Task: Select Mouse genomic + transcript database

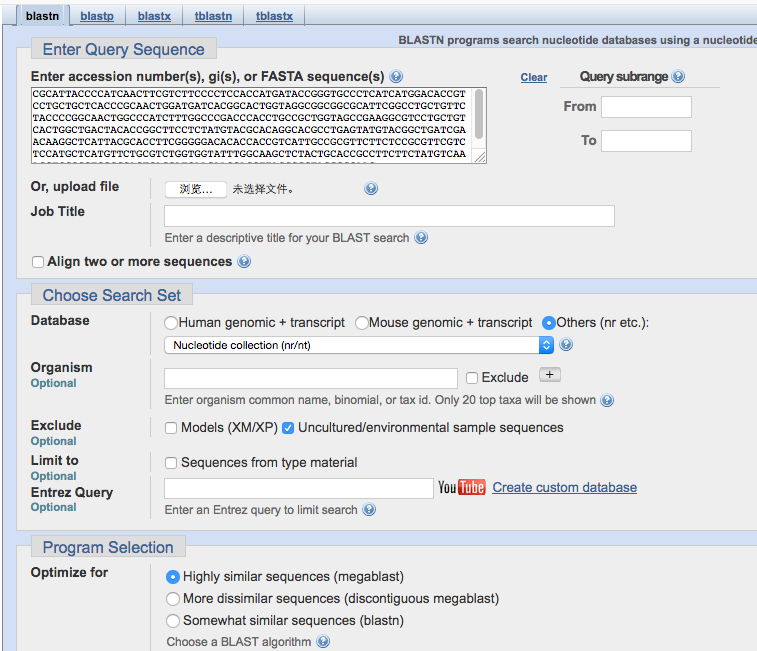Action: click(362, 323)
